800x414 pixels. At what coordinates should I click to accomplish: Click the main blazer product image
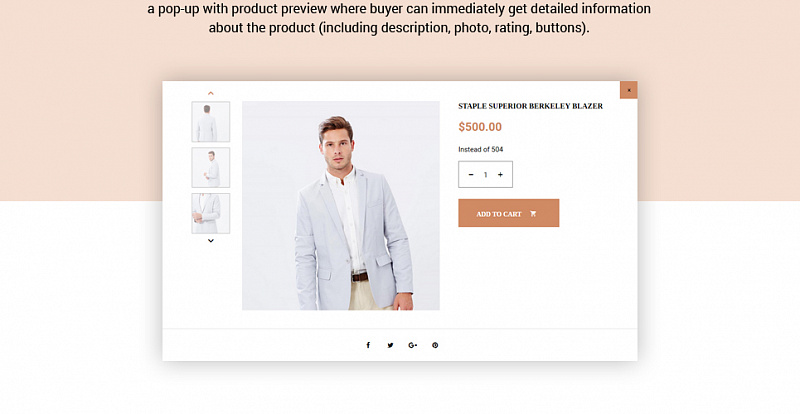pyautogui.click(x=341, y=206)
